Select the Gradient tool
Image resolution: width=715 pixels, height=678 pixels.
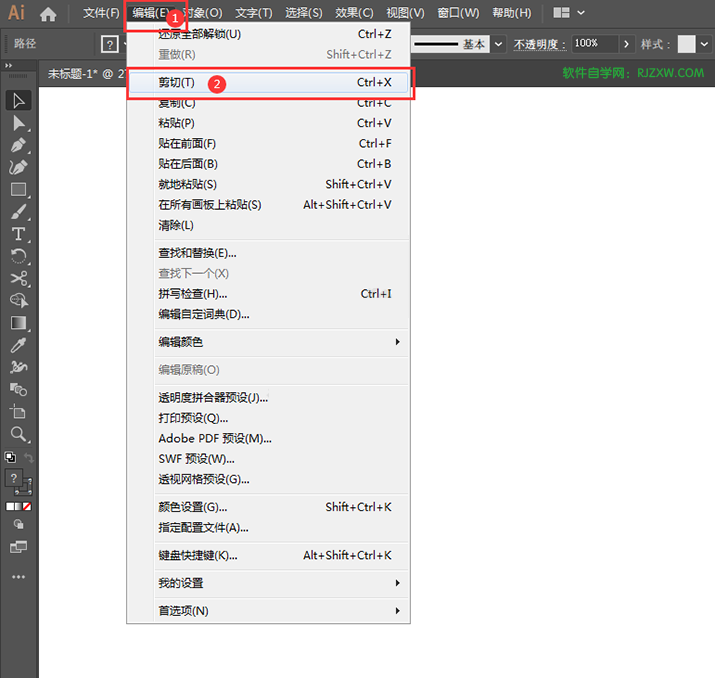[x=18, y=323]
